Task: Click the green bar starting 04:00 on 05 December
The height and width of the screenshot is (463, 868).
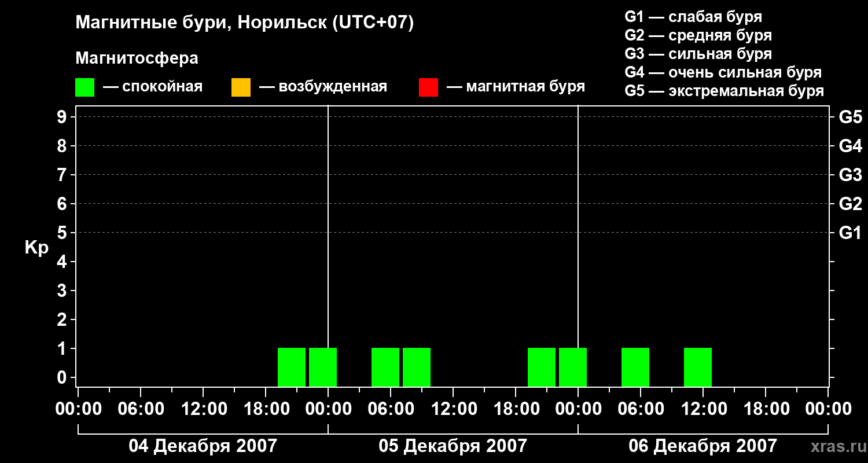Action: (385, 367)
